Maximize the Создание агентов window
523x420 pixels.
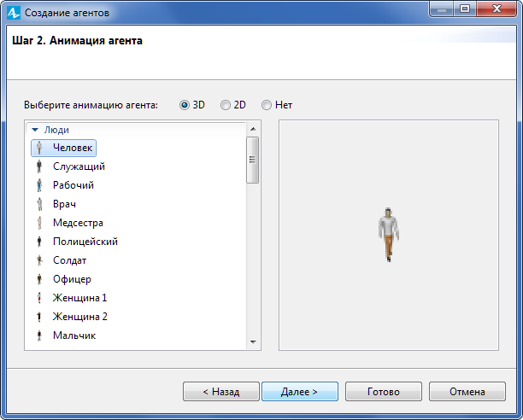[465, 9]
